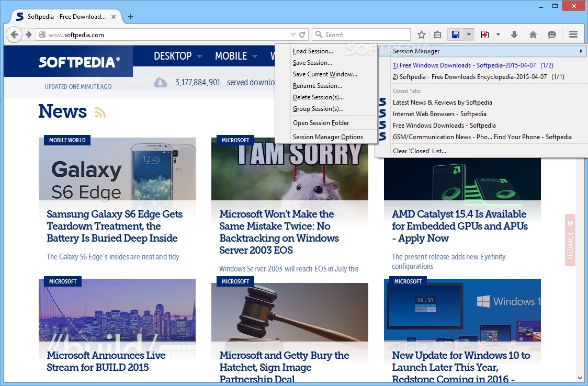This screenshot has height=386, width=588.
Task: Open the Session Manager toolbar dropdown arrow
Action: point(469,35)
